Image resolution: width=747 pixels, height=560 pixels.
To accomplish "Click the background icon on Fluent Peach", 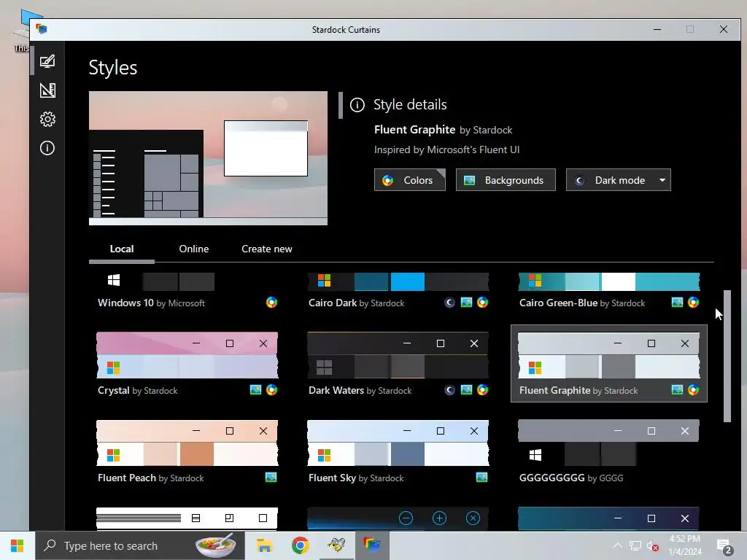I will (271, 477).
